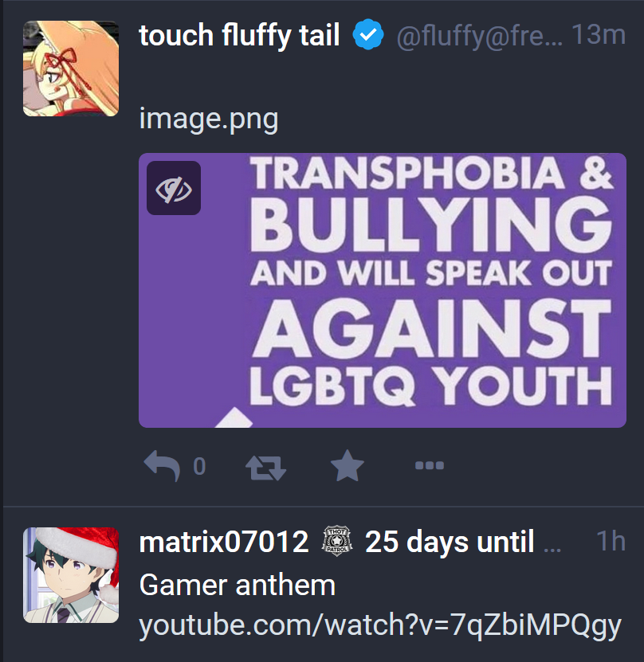Click the image.png post text
The height and width of the screenshot is (662, 644).
pyautogui.click(x=209, y=120)
